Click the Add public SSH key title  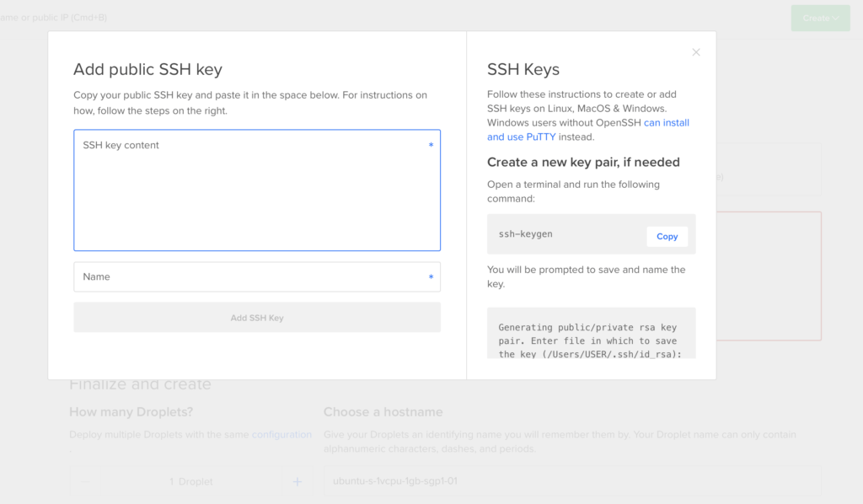[147, 70]
